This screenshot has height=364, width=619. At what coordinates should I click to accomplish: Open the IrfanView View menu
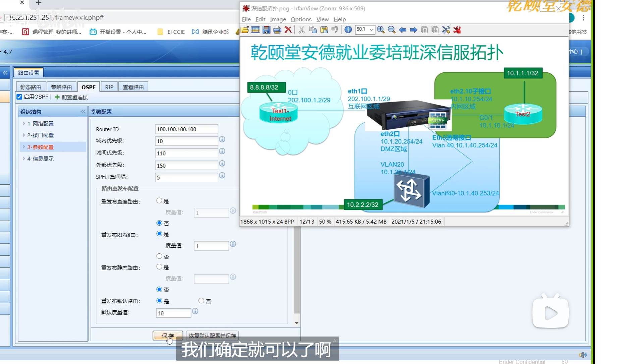point(323,19)
